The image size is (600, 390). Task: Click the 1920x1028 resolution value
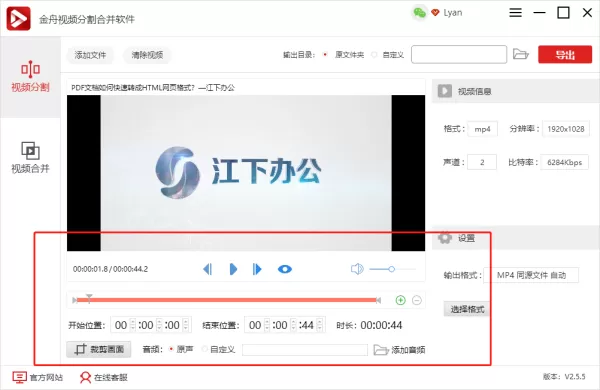pos(566,129)
